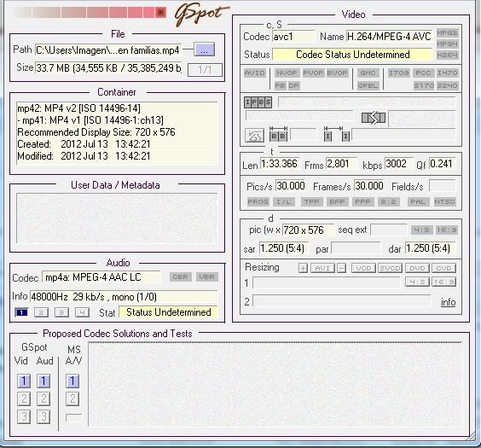Click the PAL indicator
The width and height of the screenshot is (481, 448).
click(418, 201)
